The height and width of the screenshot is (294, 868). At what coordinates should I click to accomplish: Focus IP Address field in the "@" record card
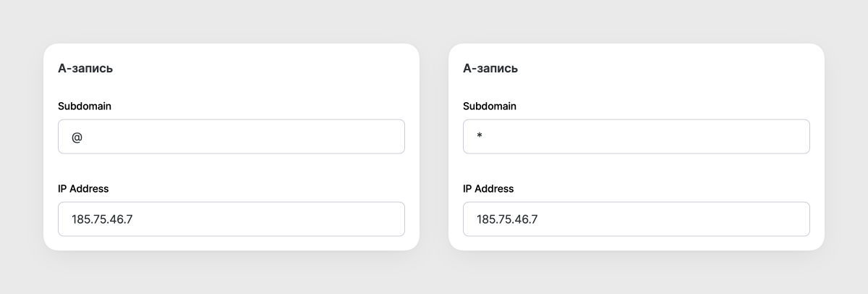click(231, 219)
